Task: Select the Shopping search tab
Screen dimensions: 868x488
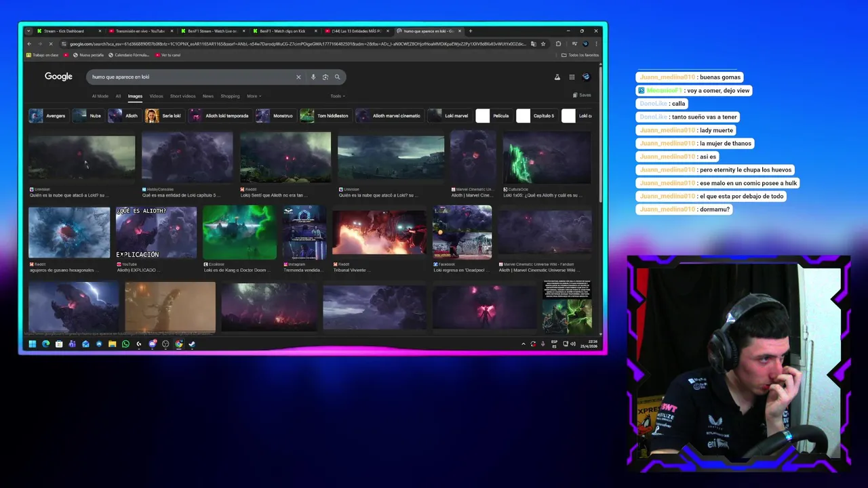Action: click(x=230, y=96)
